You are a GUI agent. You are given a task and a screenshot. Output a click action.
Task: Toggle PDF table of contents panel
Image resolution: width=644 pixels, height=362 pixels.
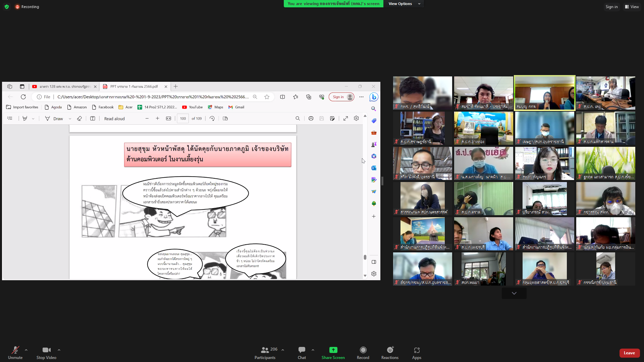[x=10, y=118]
